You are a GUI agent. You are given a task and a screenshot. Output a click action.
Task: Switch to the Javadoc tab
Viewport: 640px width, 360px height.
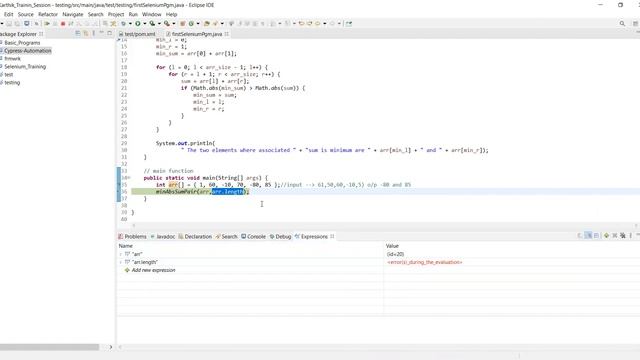click(x=163, y=236)
